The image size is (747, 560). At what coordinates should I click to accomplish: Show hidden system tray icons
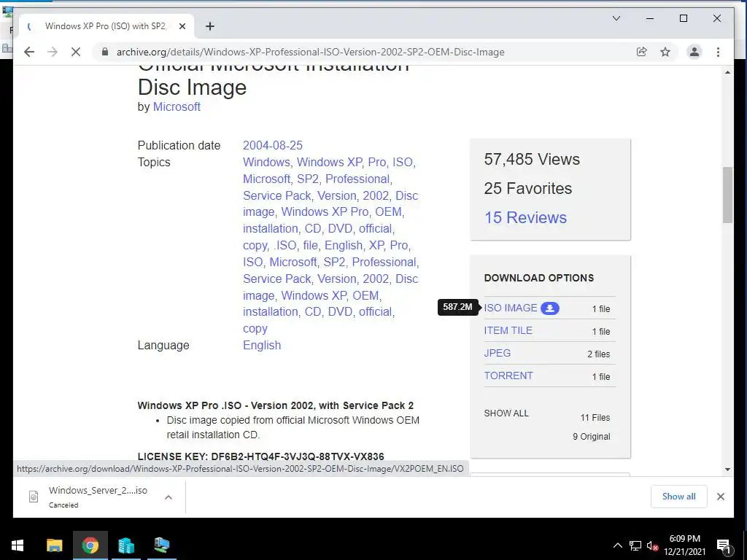click(617, 545)
